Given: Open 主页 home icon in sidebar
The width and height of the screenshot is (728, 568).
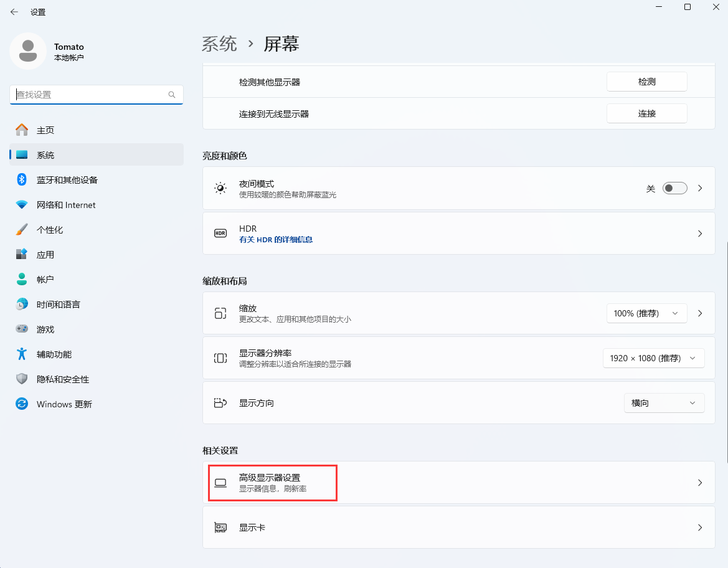Looking at the screenshot, I should (22, 130).
